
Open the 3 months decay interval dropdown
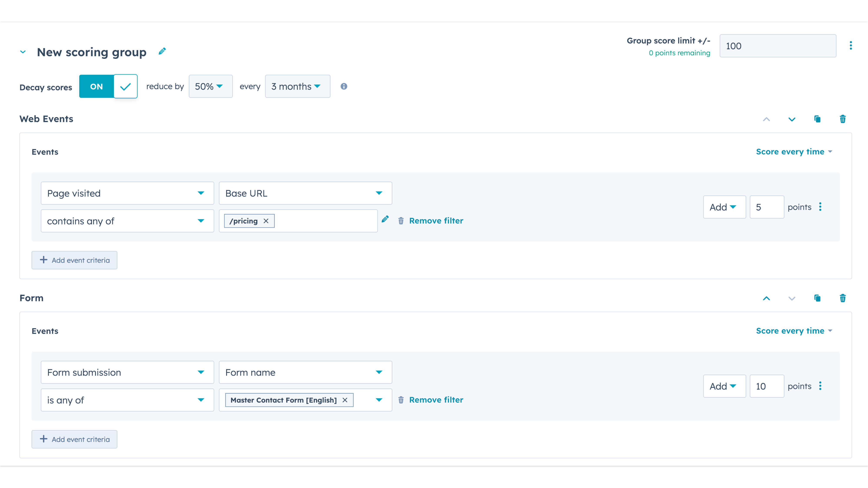(x=297, y=86)
